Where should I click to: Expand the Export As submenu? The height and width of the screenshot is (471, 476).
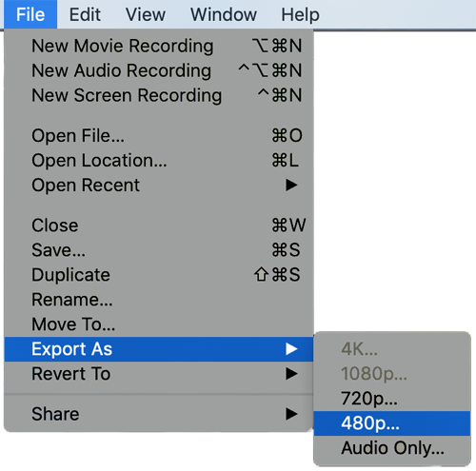click(x=159, y=349)
